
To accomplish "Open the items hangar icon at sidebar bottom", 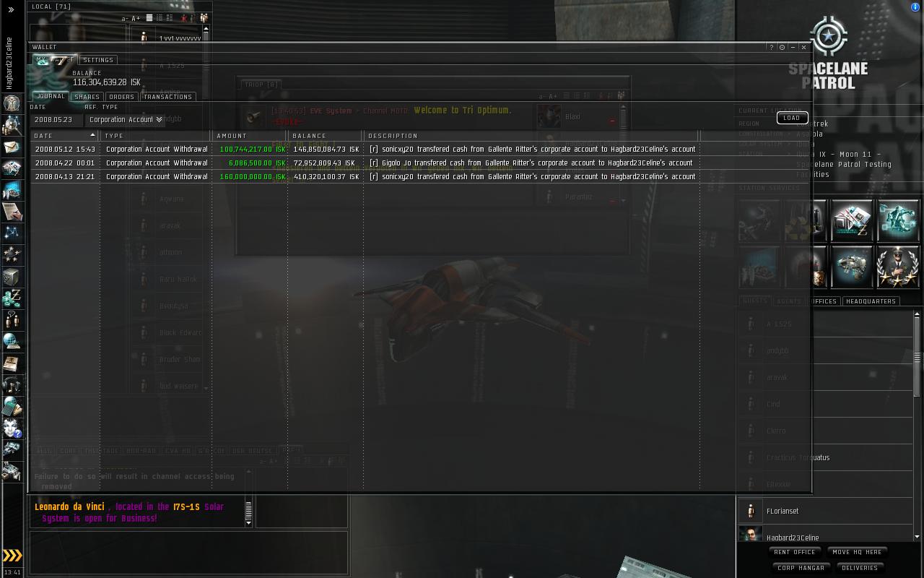I will (x=12, y=472).
